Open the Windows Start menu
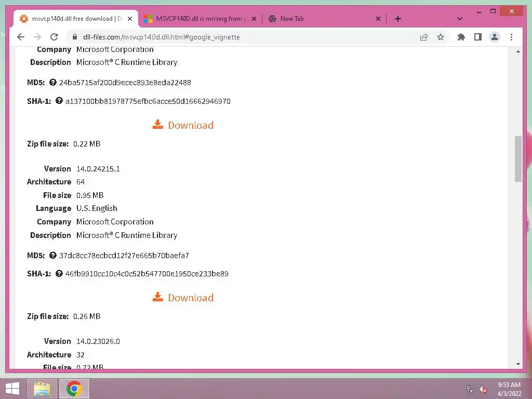The image size is (532, 399). pyautogui.click(x=12, y=389)
